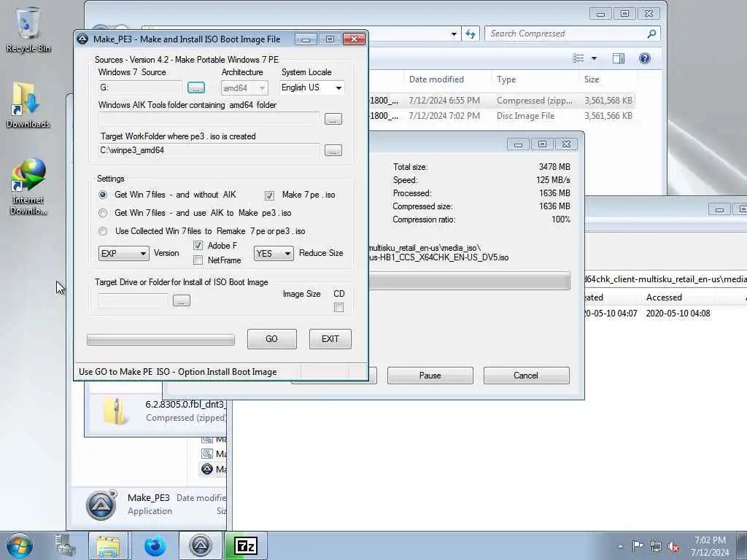Select the Compressed (zipp... file row
This screenshot has height=560, width=747.
pyautogui.click(x=503, y=101)
